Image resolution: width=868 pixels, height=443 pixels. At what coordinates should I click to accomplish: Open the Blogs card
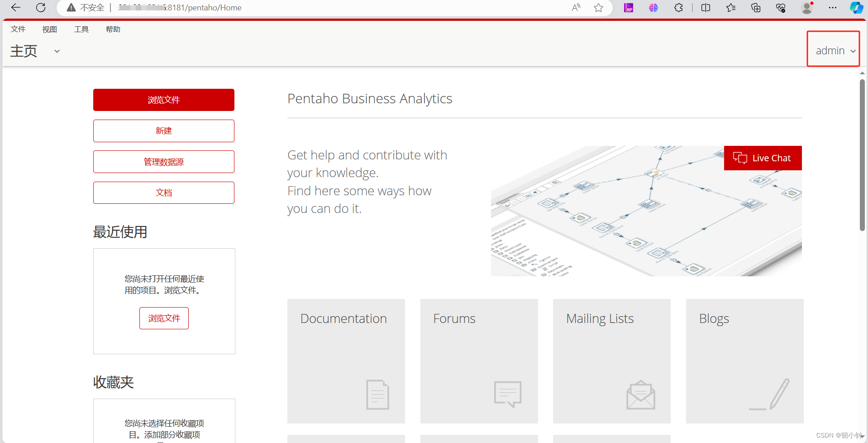pyautogui.click(x=745, y=361)
